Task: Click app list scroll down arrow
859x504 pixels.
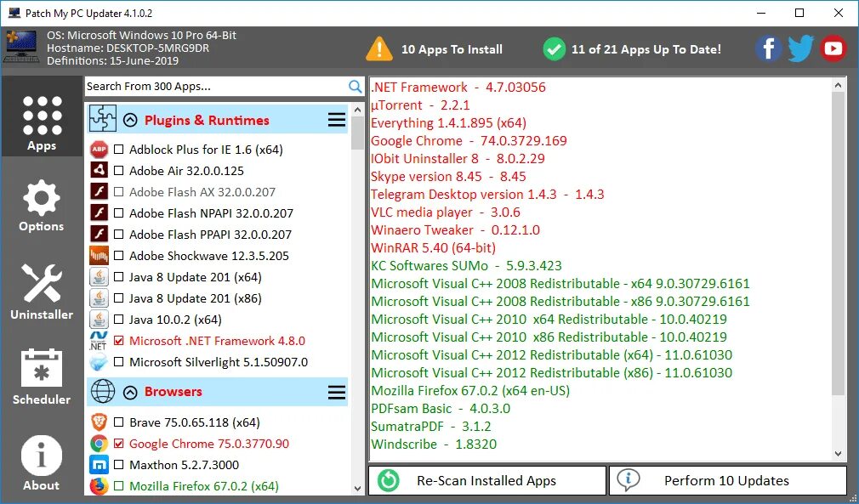Action: [358, 488]
